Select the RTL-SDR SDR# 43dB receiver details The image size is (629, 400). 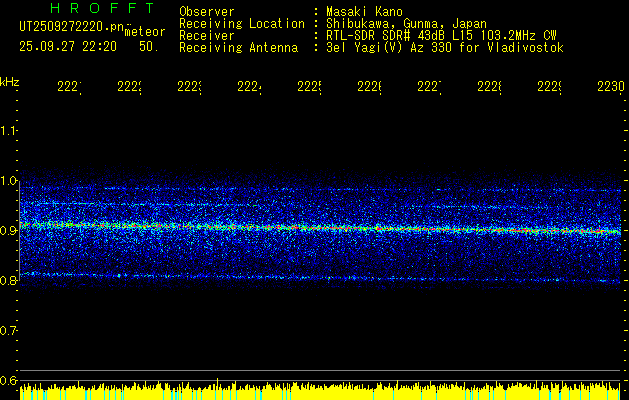coord(441,36)
